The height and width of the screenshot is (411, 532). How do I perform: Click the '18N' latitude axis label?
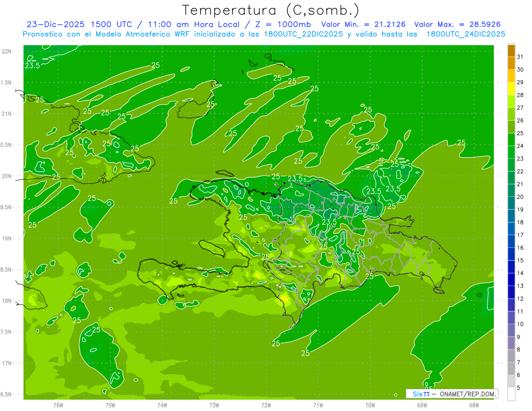[x=8, y=301]
